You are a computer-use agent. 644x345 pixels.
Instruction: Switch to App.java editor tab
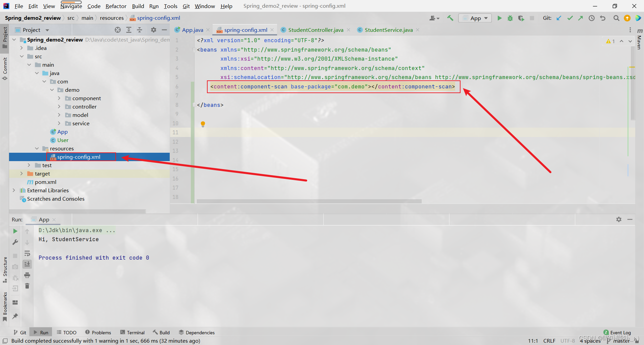pyautogui.click(x=192, y=30)
